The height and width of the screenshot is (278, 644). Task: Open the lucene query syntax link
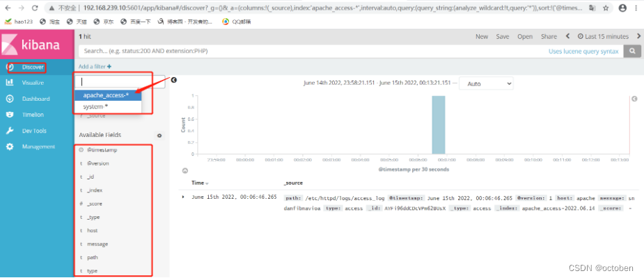click(583, 51)
